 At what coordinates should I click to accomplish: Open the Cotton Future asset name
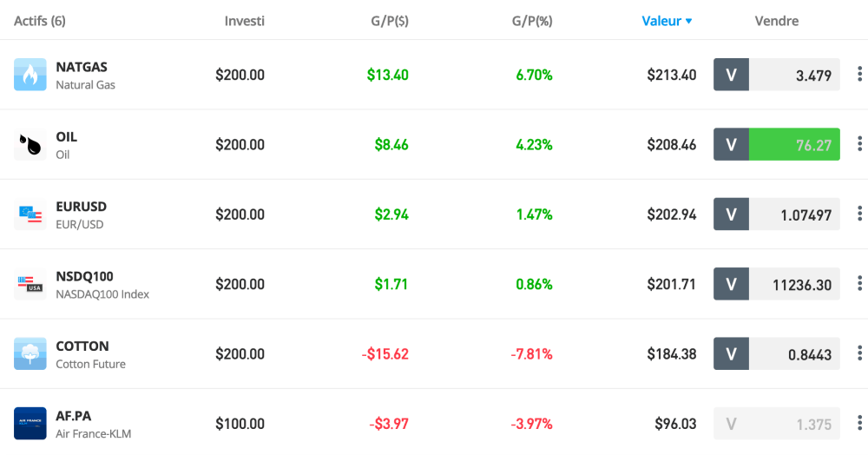[90, 364]
